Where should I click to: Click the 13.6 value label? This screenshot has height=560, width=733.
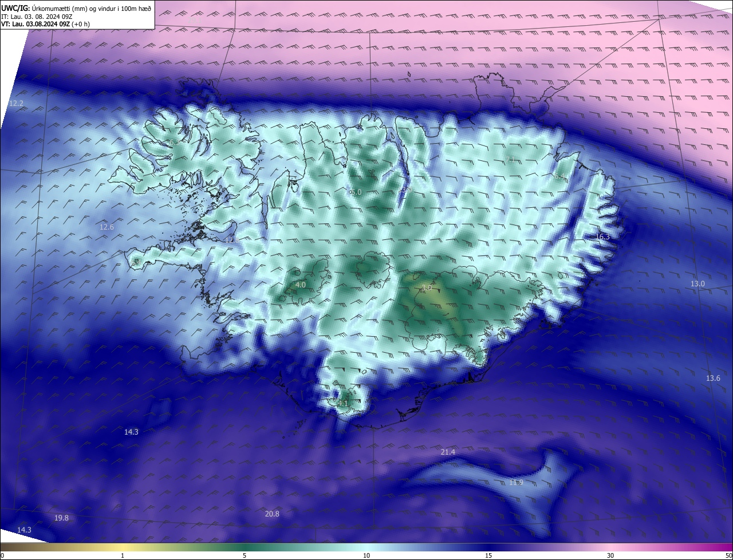pyautogui.click(x=713, y=378)
